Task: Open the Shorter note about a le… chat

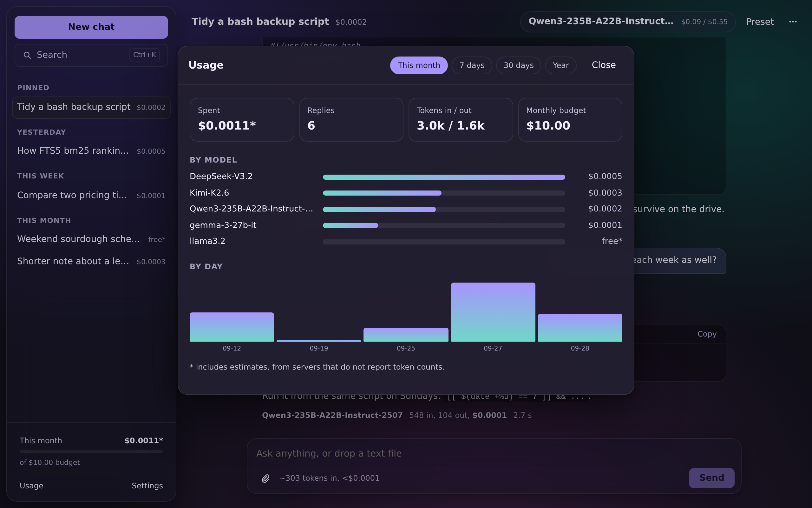Action: [91, 261]
